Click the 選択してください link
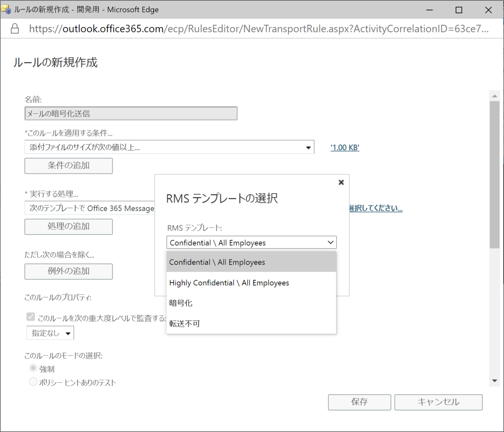Viewport: 504px width, 432px height. 375,209
